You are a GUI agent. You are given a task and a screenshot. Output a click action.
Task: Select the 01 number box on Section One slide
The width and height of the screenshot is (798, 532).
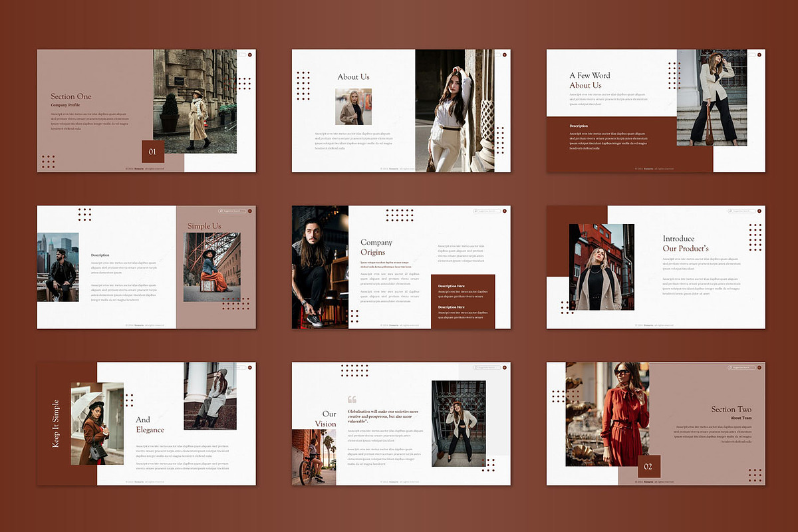[x=152, y=152]
